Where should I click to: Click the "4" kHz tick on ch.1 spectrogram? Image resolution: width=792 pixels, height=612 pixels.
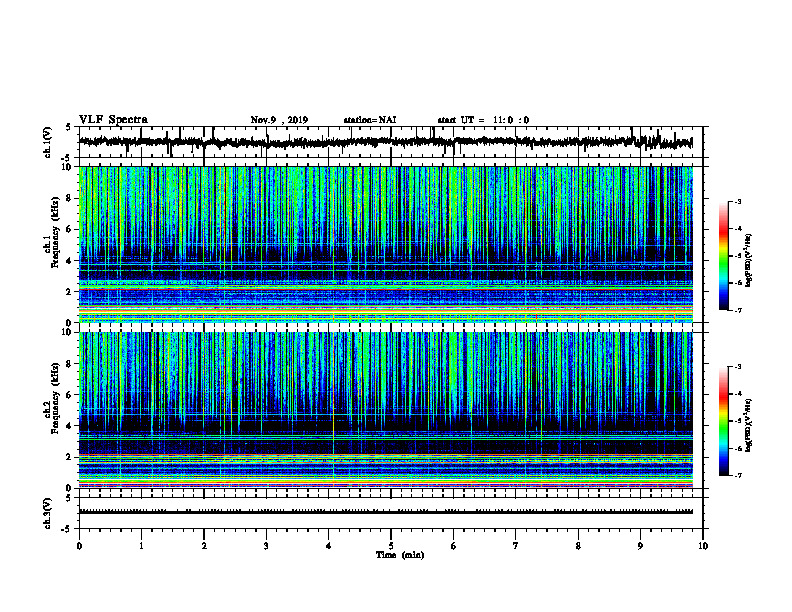coord(70,261)
